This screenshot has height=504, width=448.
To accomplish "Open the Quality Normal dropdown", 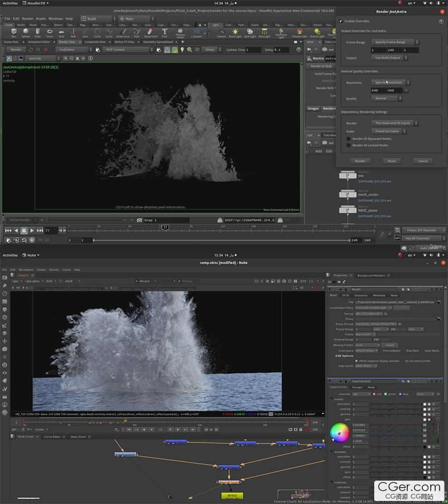I will click(x=386, y=98).
